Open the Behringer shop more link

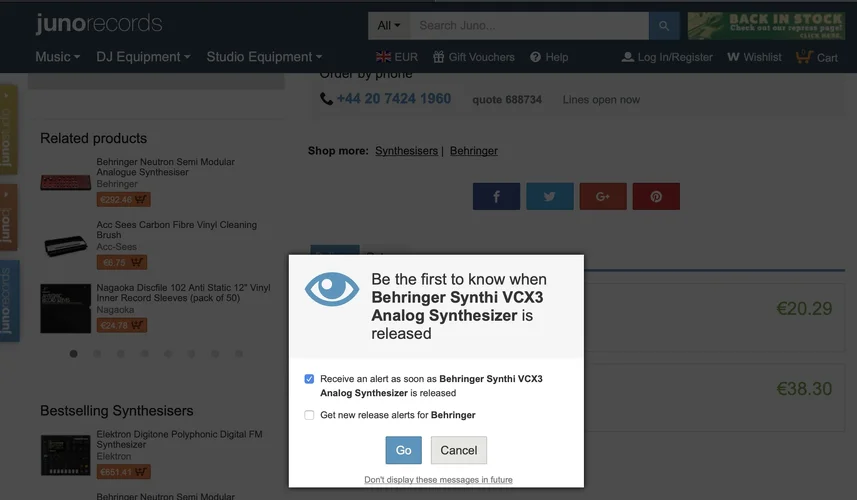point(474,151)
